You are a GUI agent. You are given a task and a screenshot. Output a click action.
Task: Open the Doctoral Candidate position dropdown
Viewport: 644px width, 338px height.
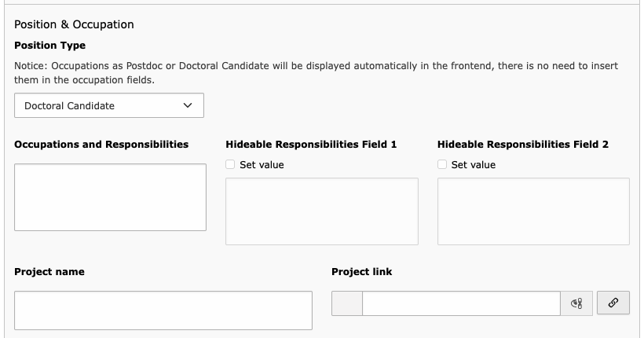109,105
